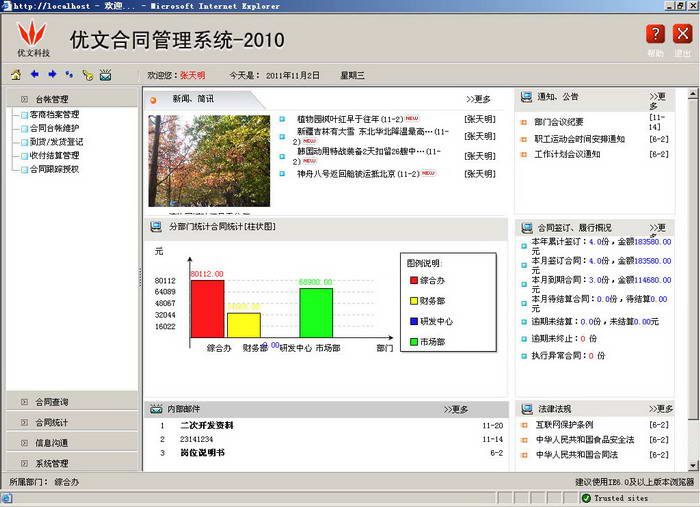Click the small dots icon next to forward arrow
The width and height of the screenshot is (700, 507).
(69, 75)
